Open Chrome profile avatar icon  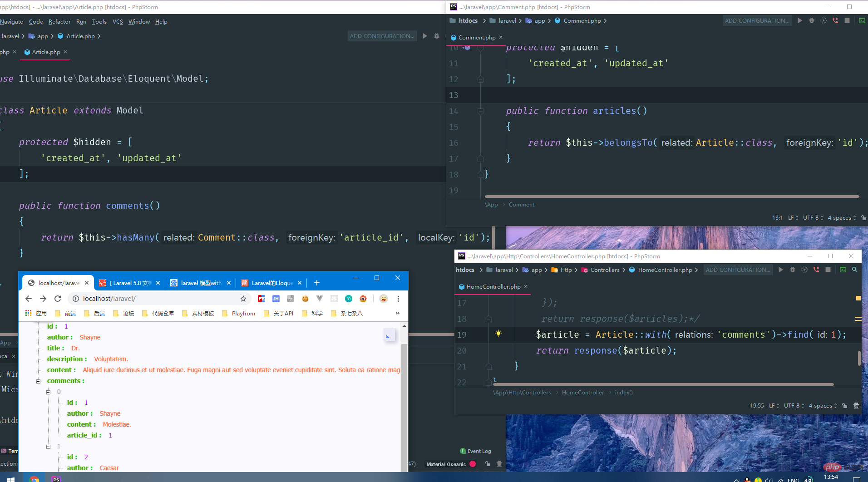click(384, 299)
